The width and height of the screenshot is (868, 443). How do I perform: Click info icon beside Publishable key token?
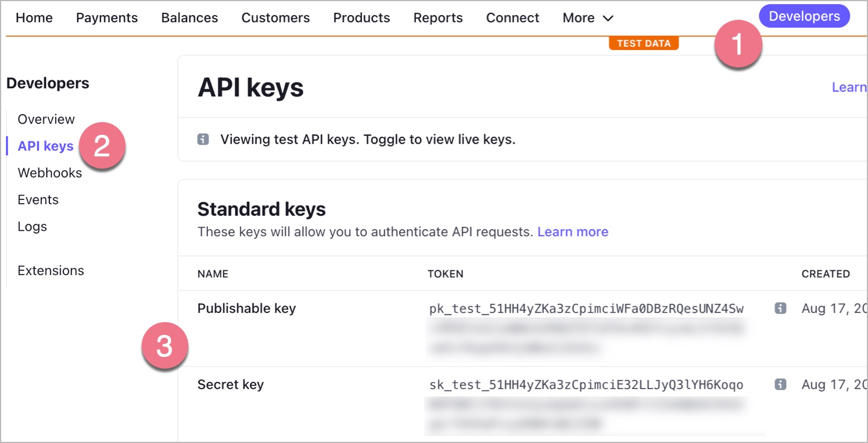(x=780, y=308)
